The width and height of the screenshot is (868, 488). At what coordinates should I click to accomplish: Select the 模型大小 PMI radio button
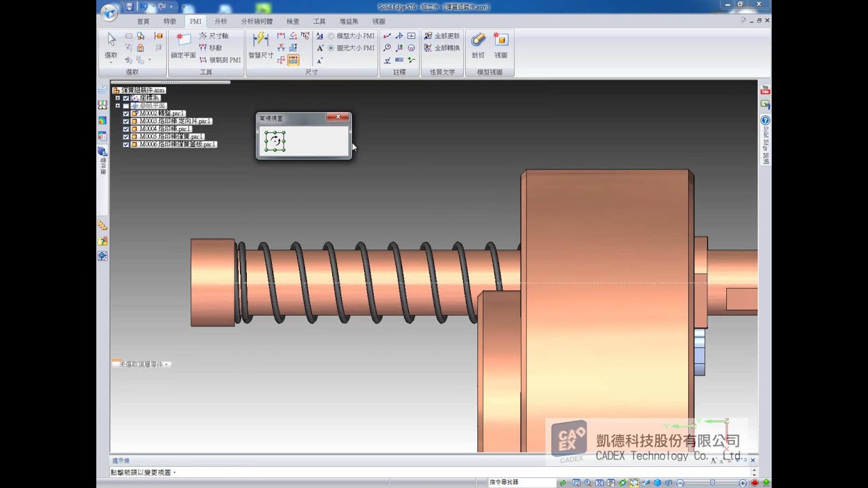351,36
